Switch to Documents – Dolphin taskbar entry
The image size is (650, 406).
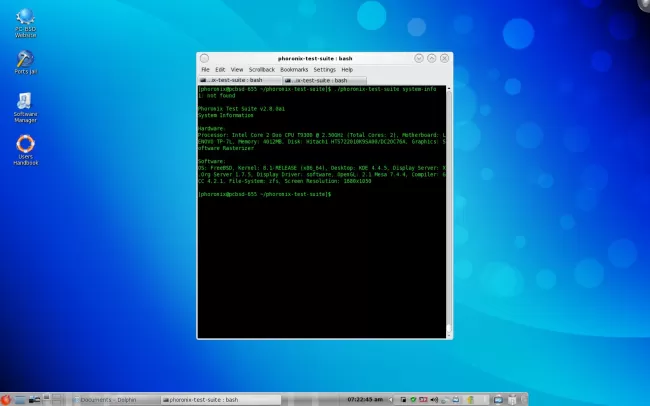click(x=114, y=400)
